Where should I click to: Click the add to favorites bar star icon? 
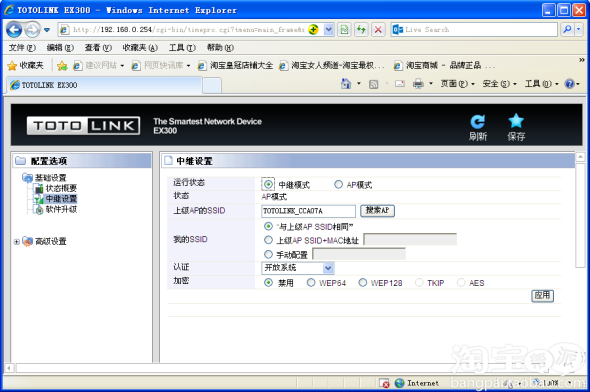tap(62, 66)
